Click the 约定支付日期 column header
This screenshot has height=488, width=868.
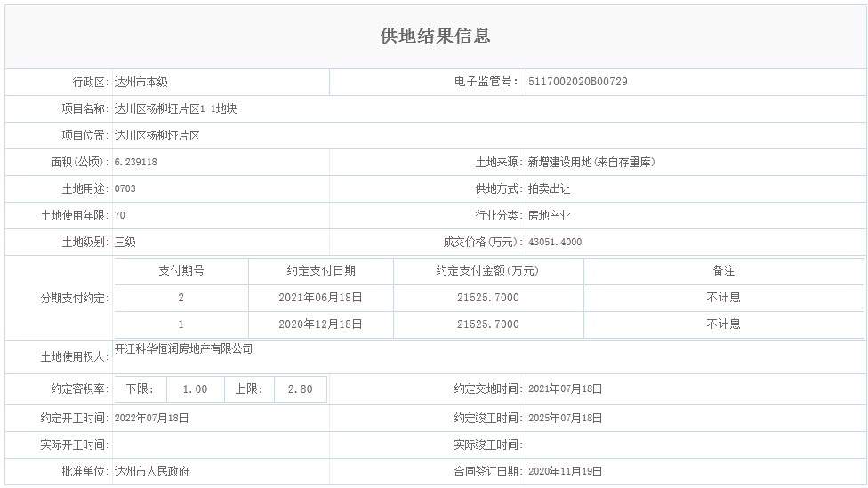pos(321,271)
